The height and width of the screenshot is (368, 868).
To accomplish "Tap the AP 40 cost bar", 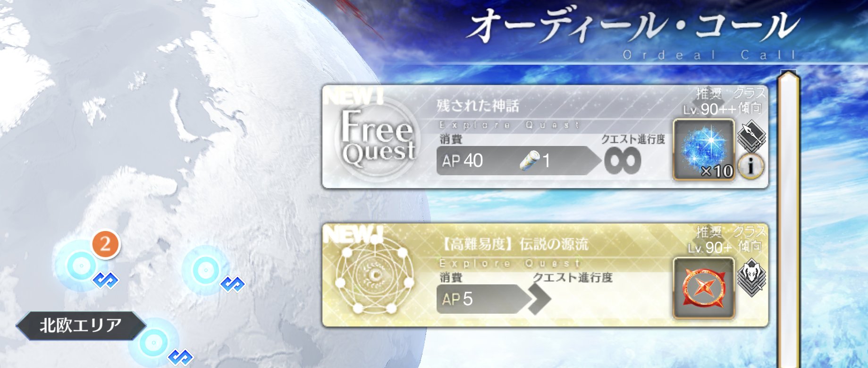I will coord(518,161).
